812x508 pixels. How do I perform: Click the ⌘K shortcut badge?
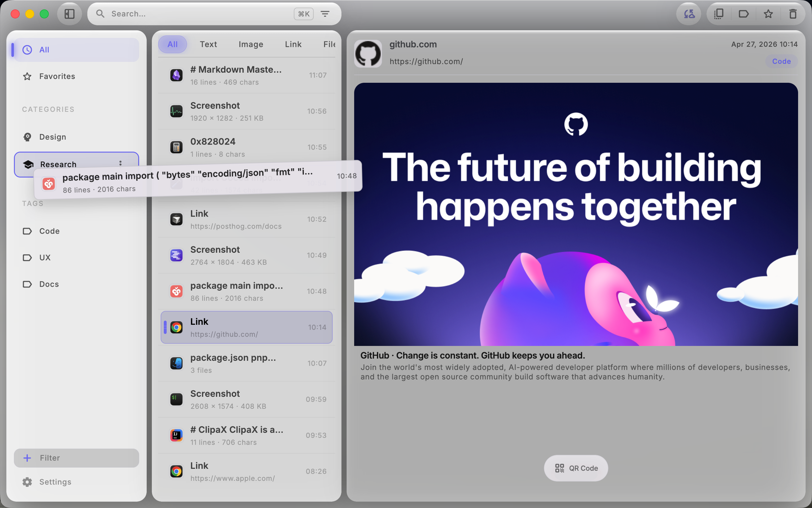point(304,14)
